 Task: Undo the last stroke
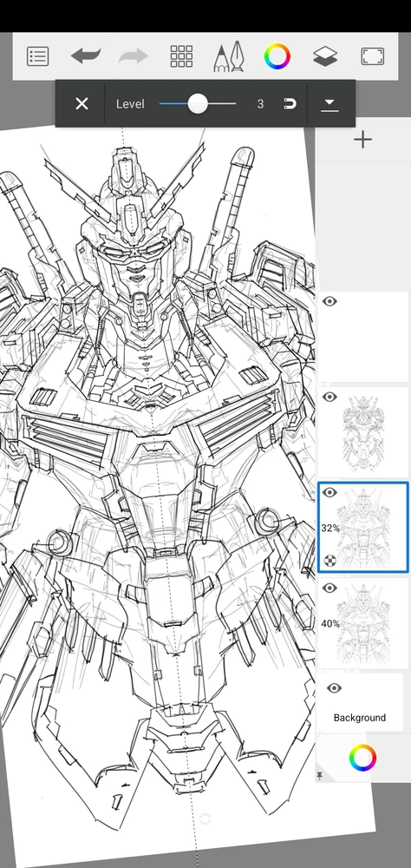coord(86,56)
